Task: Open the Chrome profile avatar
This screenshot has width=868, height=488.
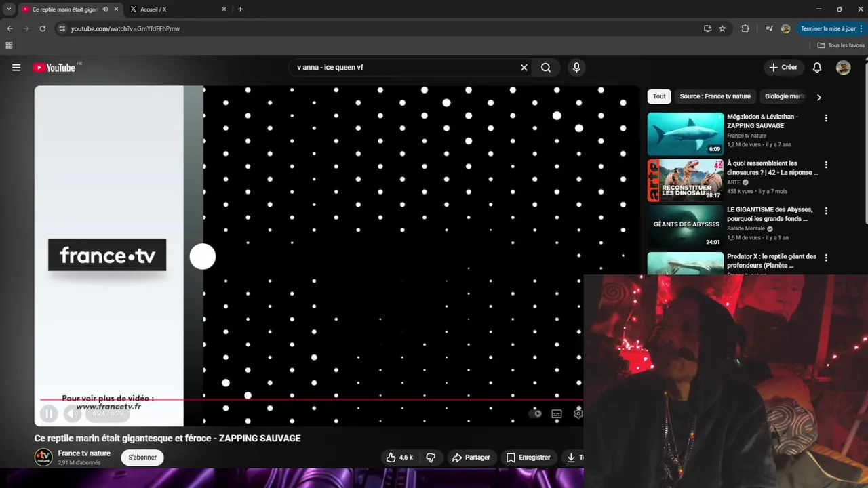Action: tap(785, 28)
